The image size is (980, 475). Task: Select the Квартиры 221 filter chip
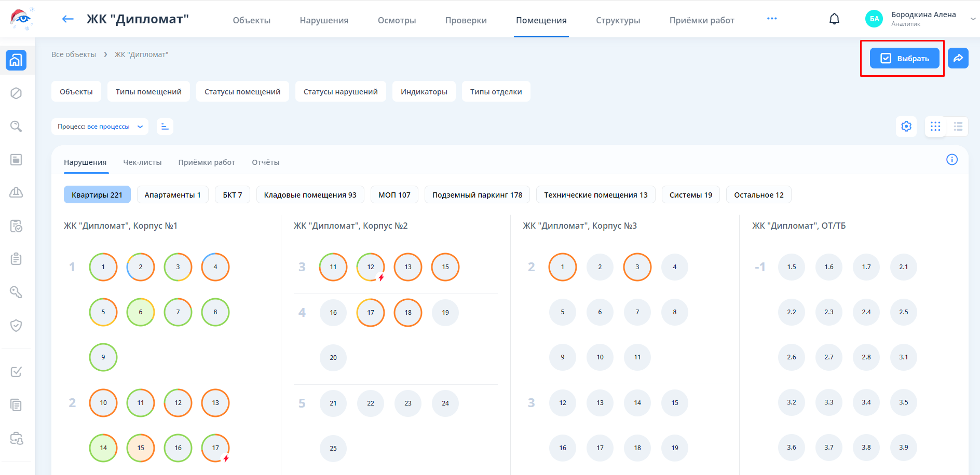point(97,195)
